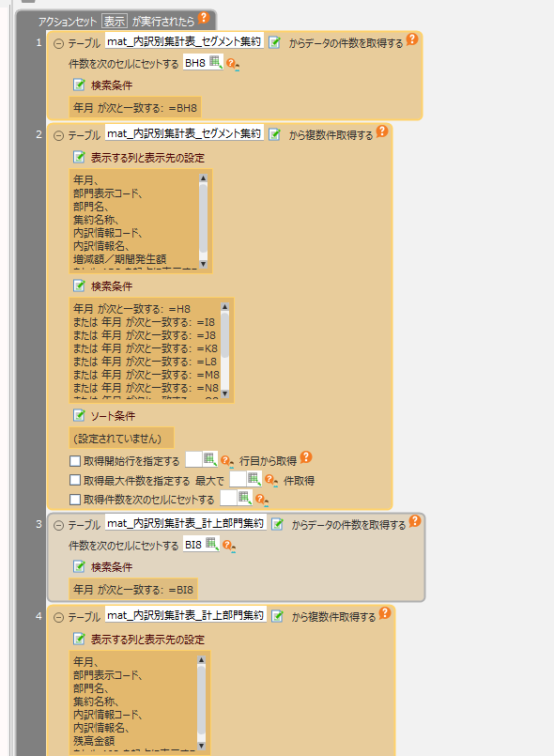Edit table name icon in action 3

(x=277, y=524)
